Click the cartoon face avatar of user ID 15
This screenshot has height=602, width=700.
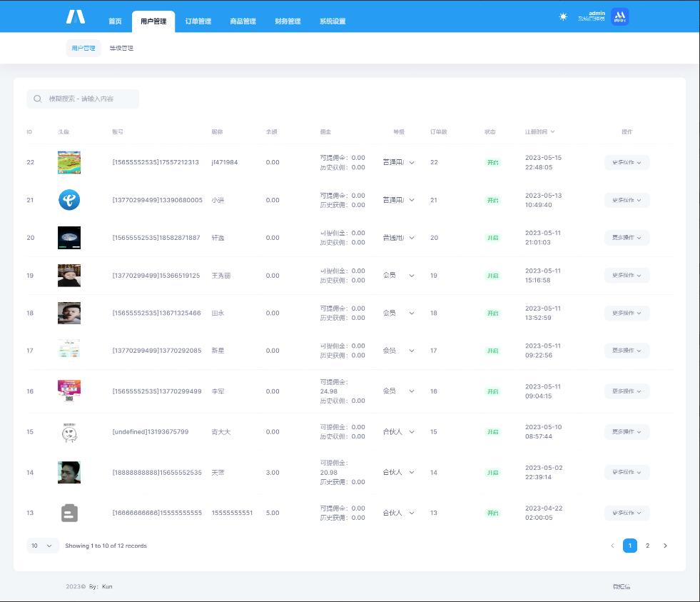69,432
